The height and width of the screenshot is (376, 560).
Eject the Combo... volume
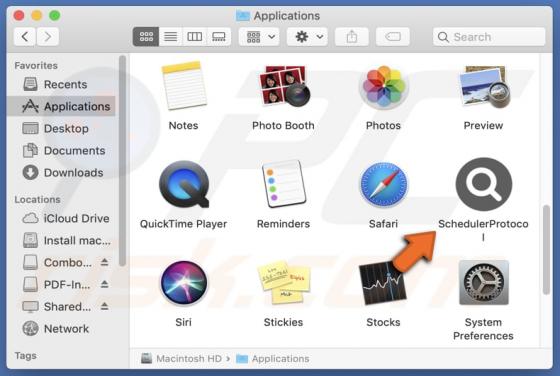pos(104,262)
